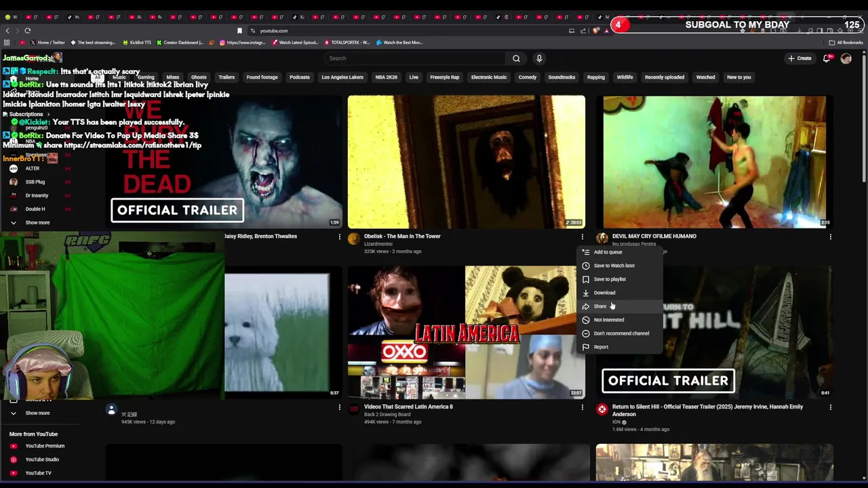Open Back 2 Drawing Board channel link
The image size is (868, 488).
(x=387, y=414)
